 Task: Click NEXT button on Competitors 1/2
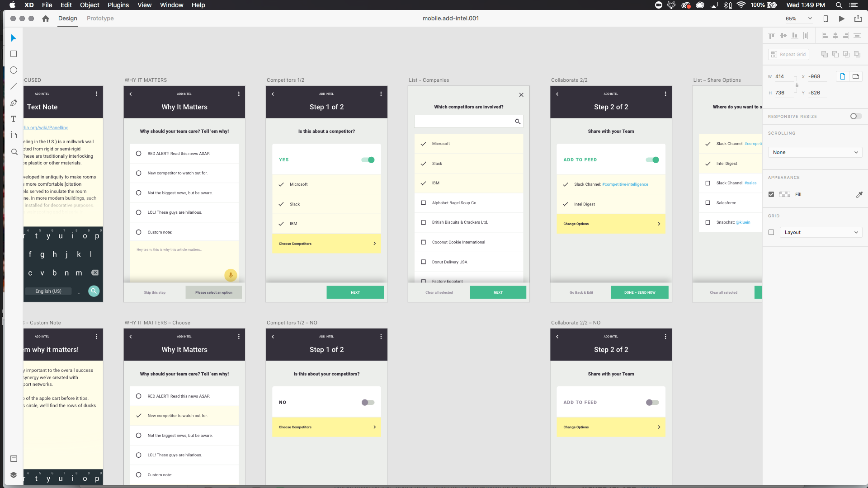click(x=355, y=292)
